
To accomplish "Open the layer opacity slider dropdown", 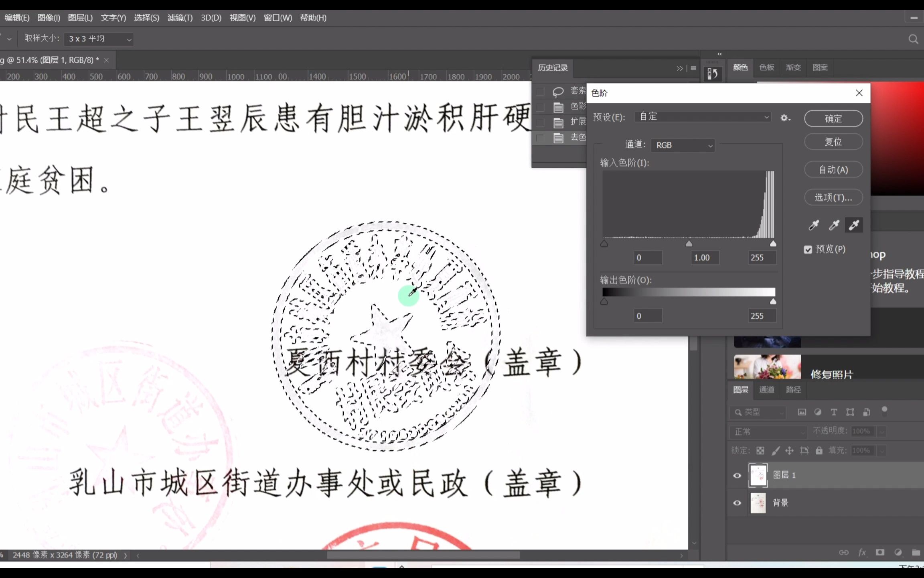I will tap(881, 431).
